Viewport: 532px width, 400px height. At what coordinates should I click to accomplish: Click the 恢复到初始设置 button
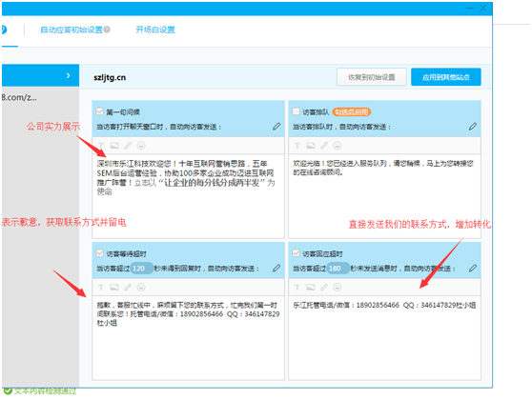coord(372,77)
